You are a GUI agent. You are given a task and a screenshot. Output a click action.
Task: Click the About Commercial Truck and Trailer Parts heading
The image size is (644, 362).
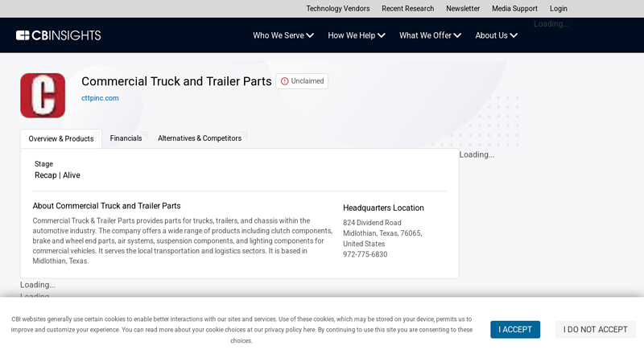pyautogui.click(x=106, y=206)
